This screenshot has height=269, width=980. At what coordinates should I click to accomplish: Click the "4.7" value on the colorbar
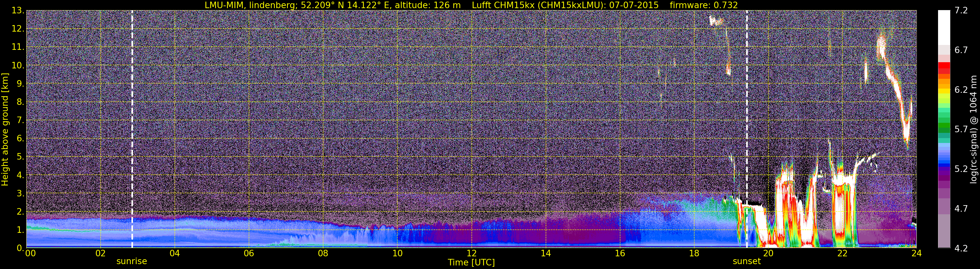click(x=961, y=209)
